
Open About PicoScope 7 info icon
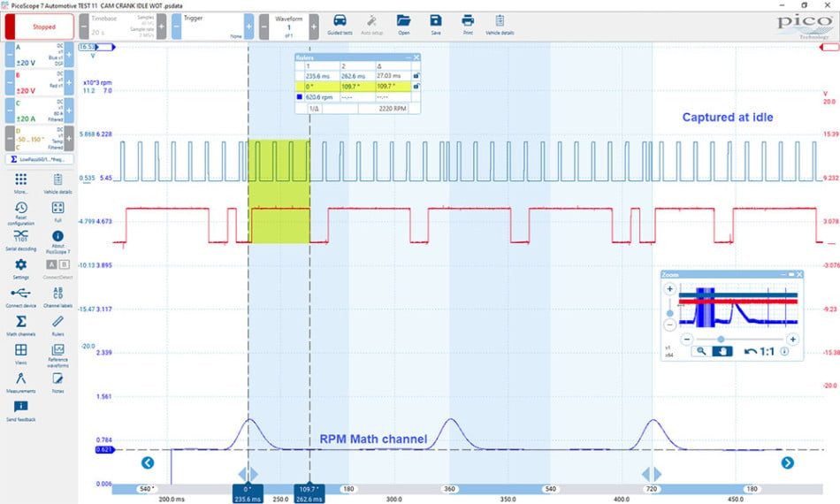pos(57,241)
